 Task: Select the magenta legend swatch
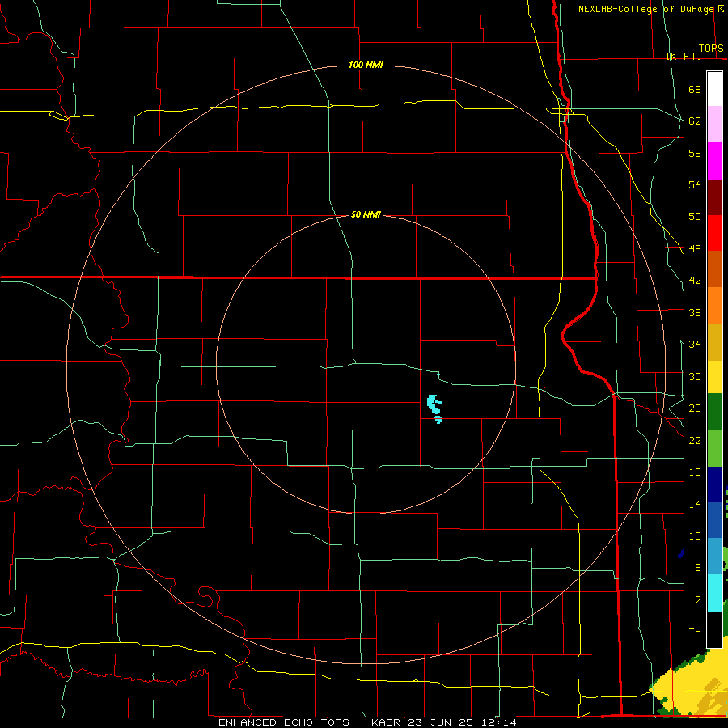(x=714, y=161)
